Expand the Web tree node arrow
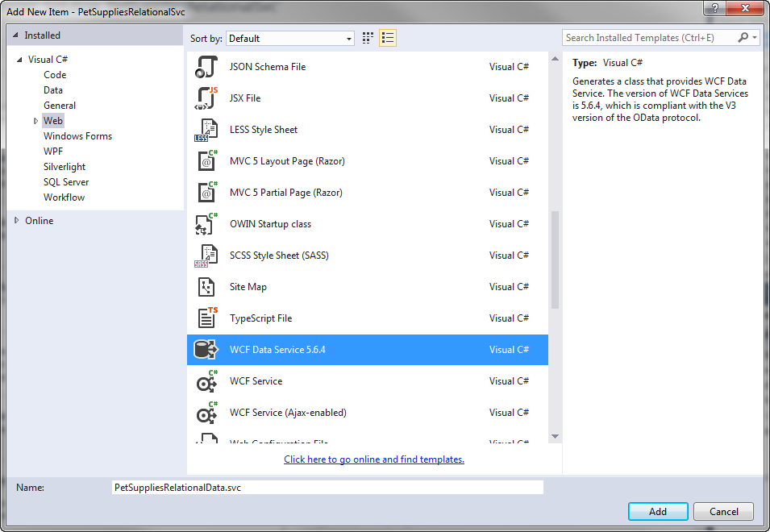The height and width of the screenshot is (532, 770). tap(35, 121)
